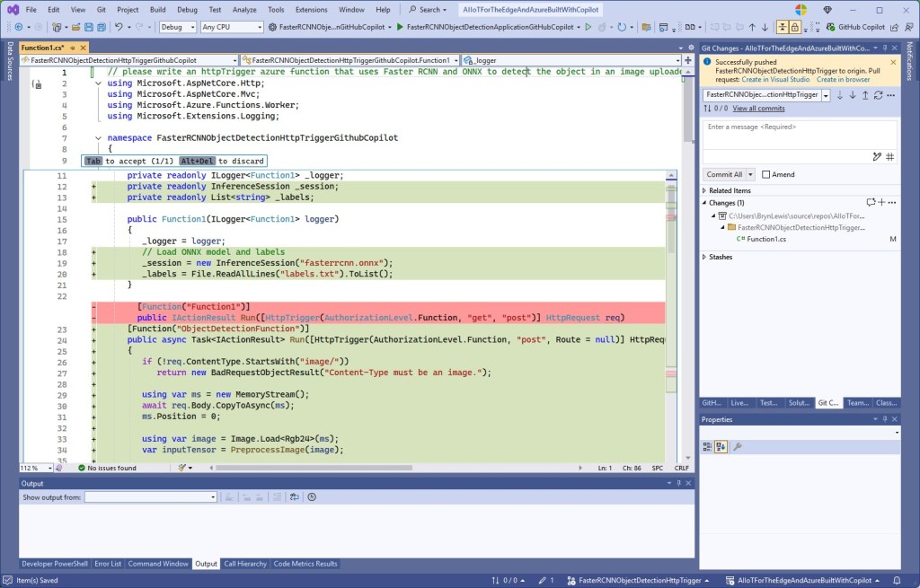The width and height of the screenshot is (920, 588).
Task: Switch to the Error List tab
Action: pos(108,564)
